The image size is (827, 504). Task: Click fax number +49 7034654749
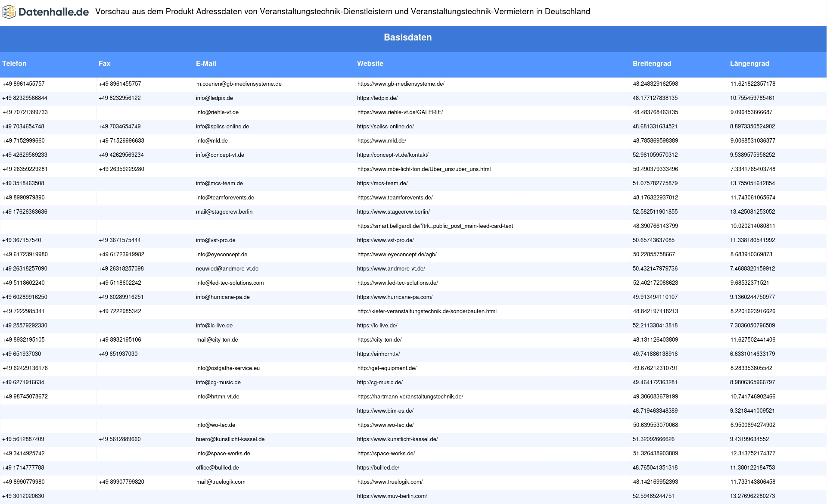pyautogui.click(x=120, y=127)
